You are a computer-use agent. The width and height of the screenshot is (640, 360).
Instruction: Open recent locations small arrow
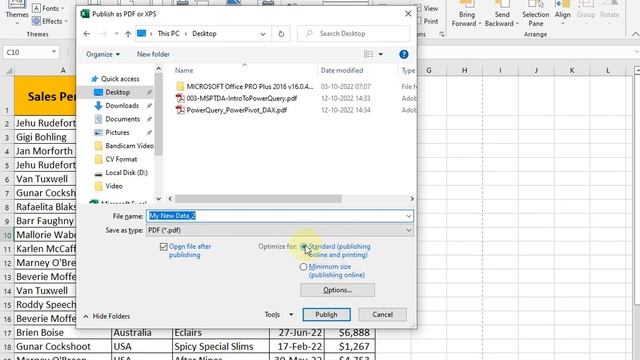(116, 34)
